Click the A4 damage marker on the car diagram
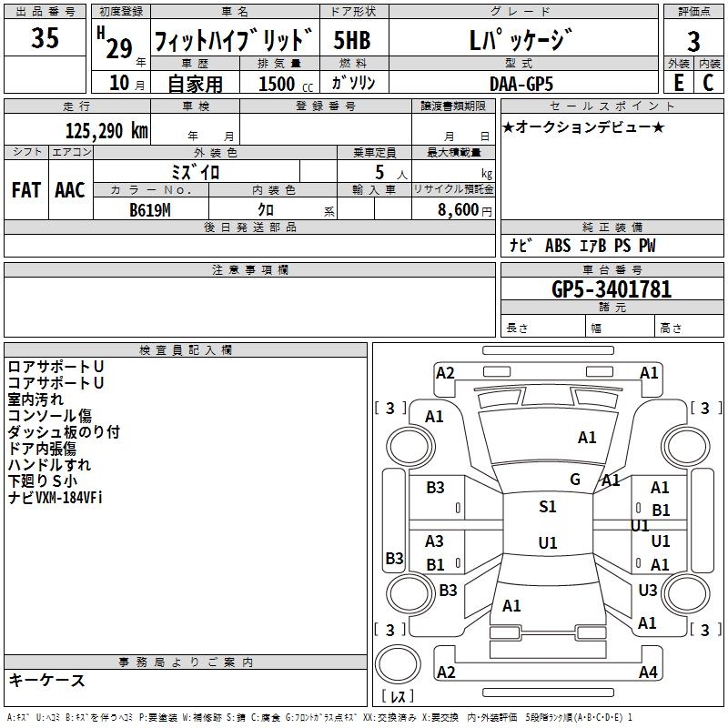Viewport: 728px width, 728px height. click(x=648, y=672)
